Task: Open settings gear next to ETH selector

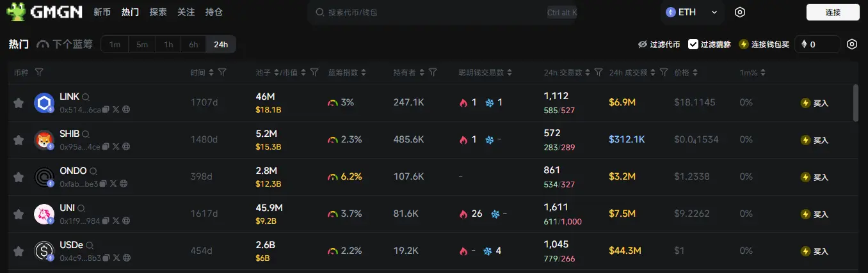Action: [x=740, y=12]
